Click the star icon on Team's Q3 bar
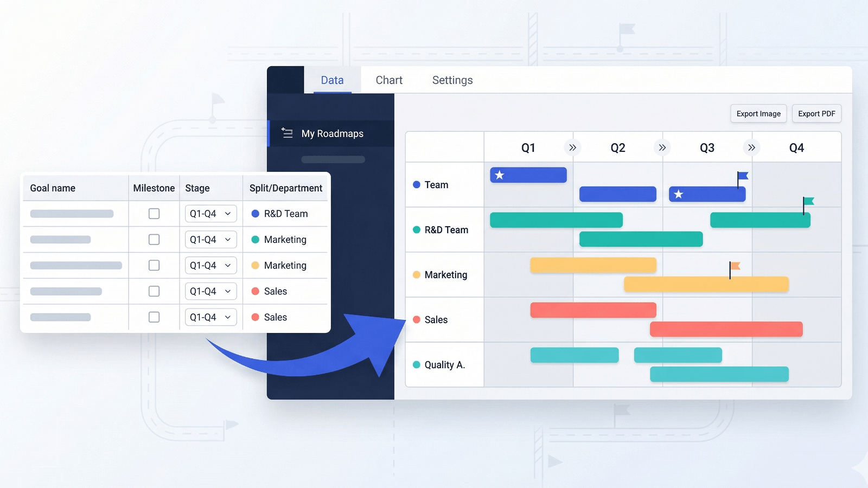The width and height of the screenshot is (868, 488). 678,194
